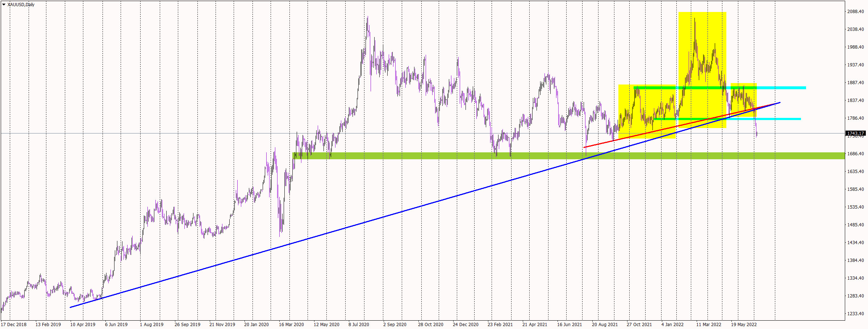The height and width of the screenshot is (329, 868).
Task: Click the 28 Oct 2020 date label
Action: 431,325
